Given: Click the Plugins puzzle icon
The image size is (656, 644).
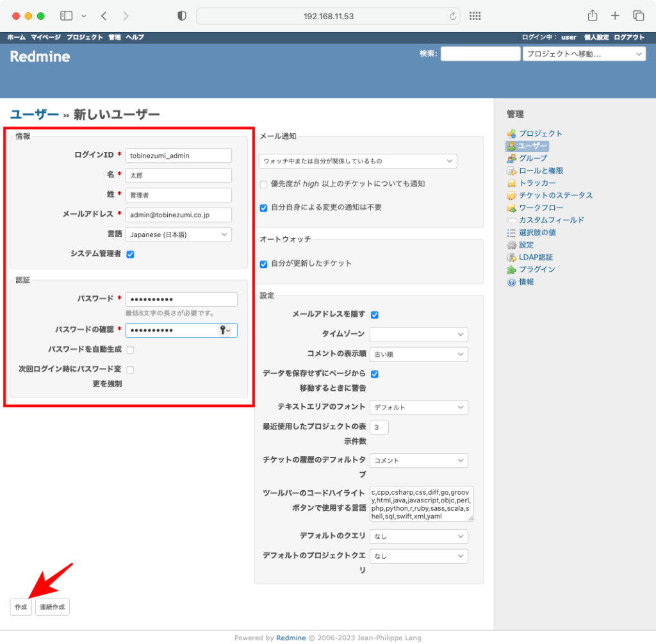Looking at the screenshot, I should (511, 270).
